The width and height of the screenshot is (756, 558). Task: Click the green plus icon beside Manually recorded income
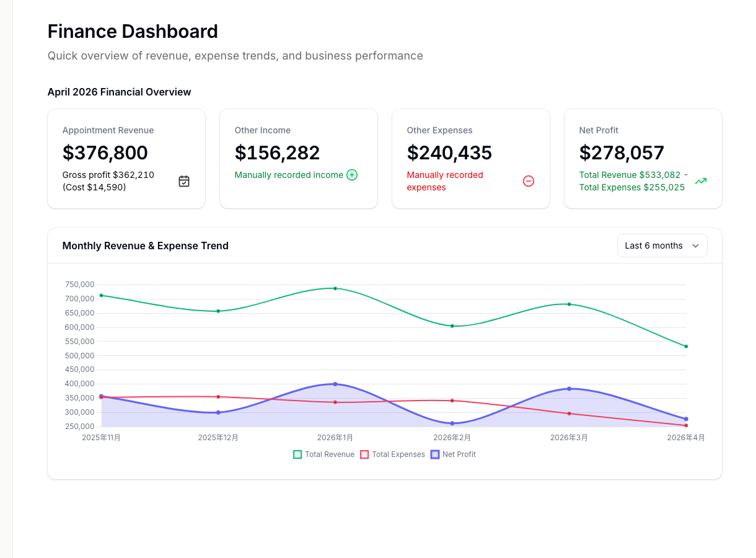tap(352, 175)
